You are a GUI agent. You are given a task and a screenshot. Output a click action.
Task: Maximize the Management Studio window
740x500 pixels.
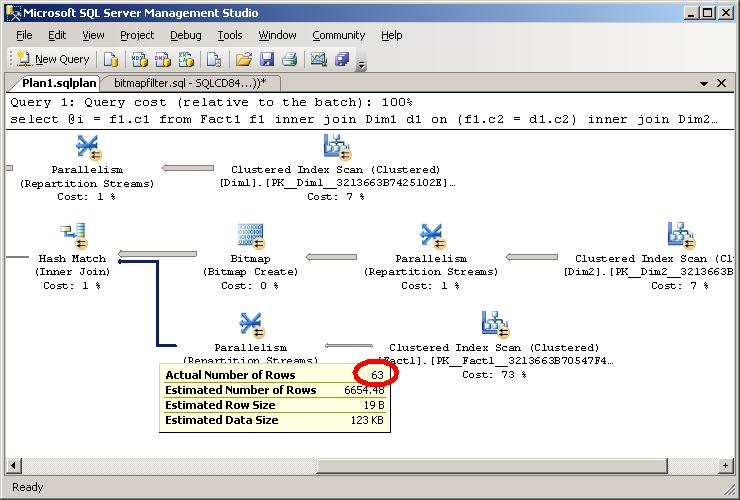click(x=708, y=13)
